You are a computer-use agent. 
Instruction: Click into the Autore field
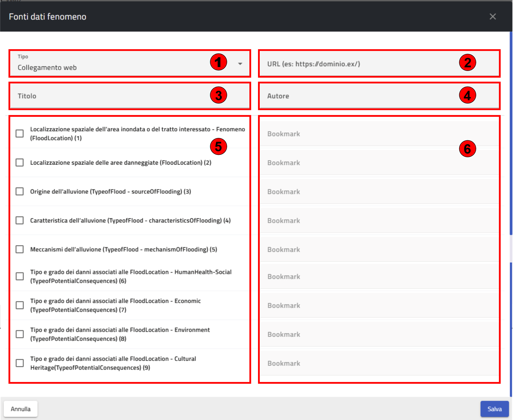356,96
